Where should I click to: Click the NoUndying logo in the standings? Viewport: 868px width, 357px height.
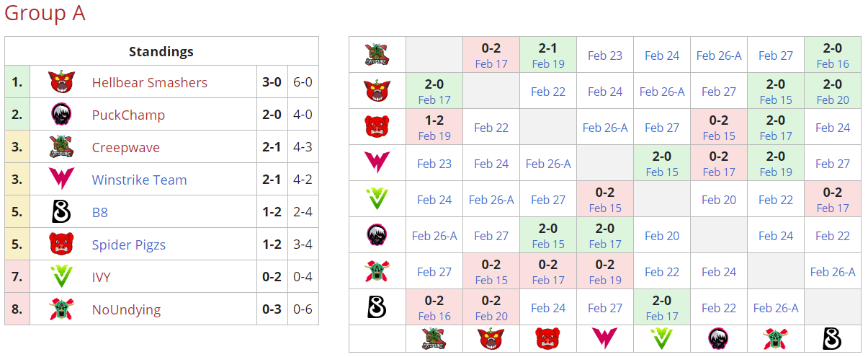tap(61, 309)
